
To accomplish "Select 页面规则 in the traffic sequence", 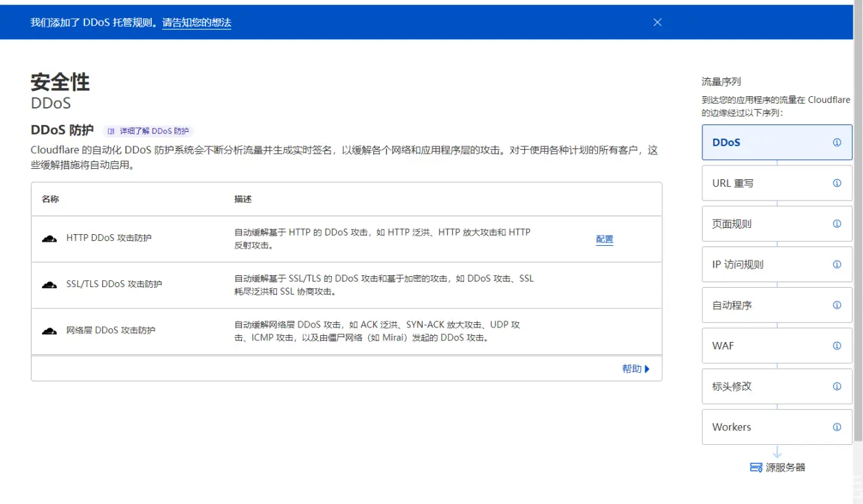I will click(777, 224).
